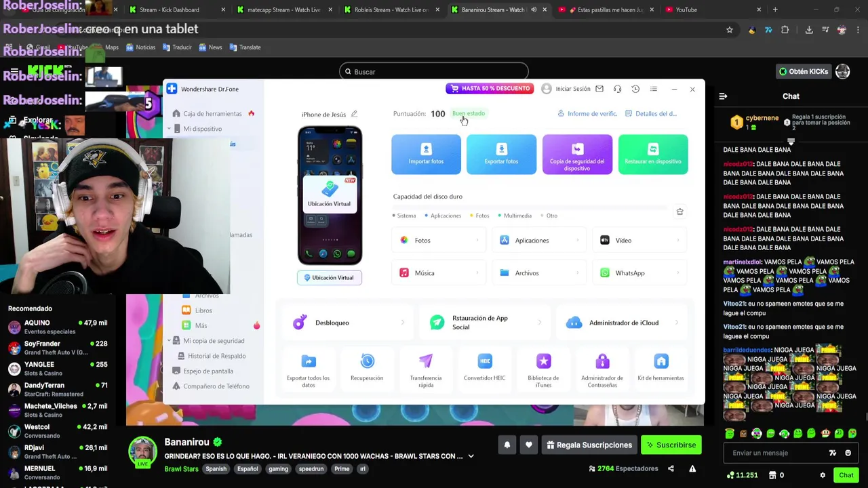Select Más in the Dr.Fone sidebar

201,325
